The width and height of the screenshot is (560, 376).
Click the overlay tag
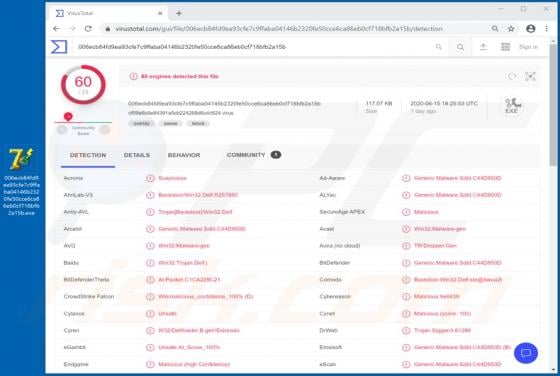141,124
